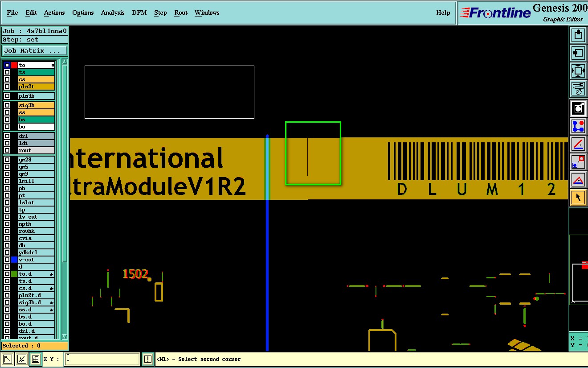Select the ldi layer name

click(x=37, y=143)
